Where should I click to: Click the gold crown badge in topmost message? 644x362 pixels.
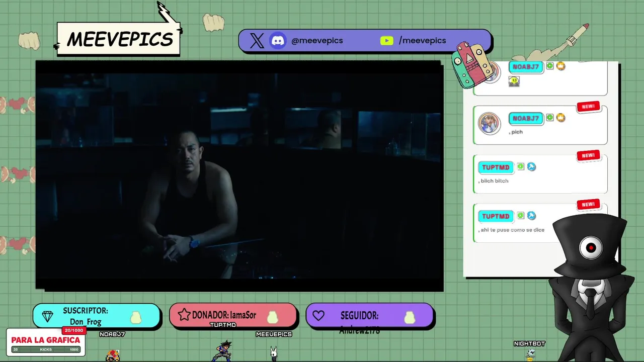point(560,66)
